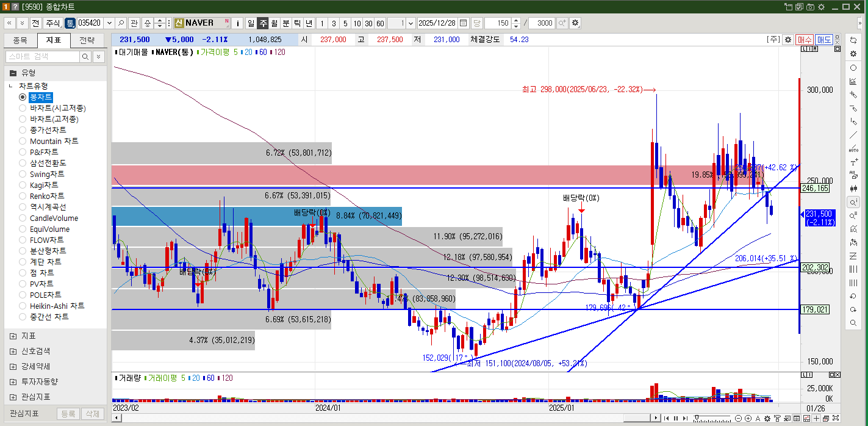Screen dimensions: 868x426
Task: Click the 'A' text icon in bottom toolbar
Action: click(758, 418)
